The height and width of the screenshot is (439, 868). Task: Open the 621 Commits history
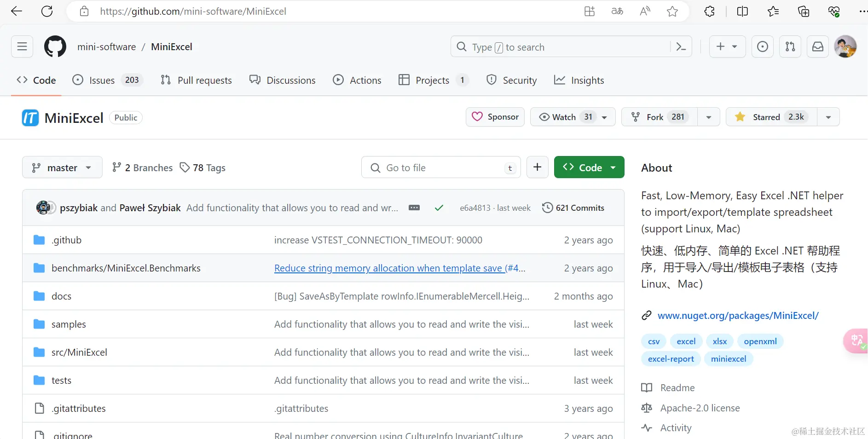(573, 208)
